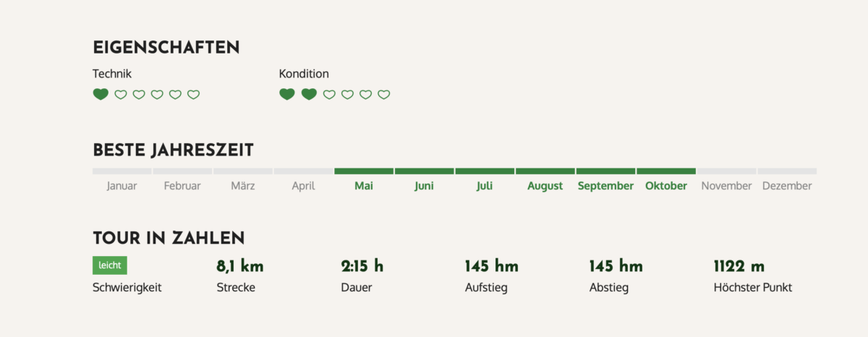This screenshot has height=337, width=868.
Task: Click the second filled Kondition heart
Action: tap(309, 94)
